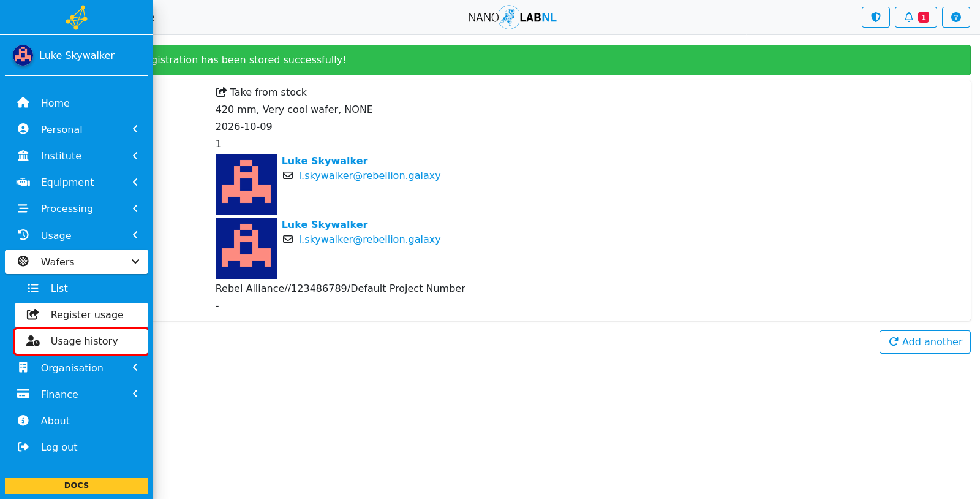Click the Institute building icon
Viewport: 980px width, 499px height.
[23, 156]
